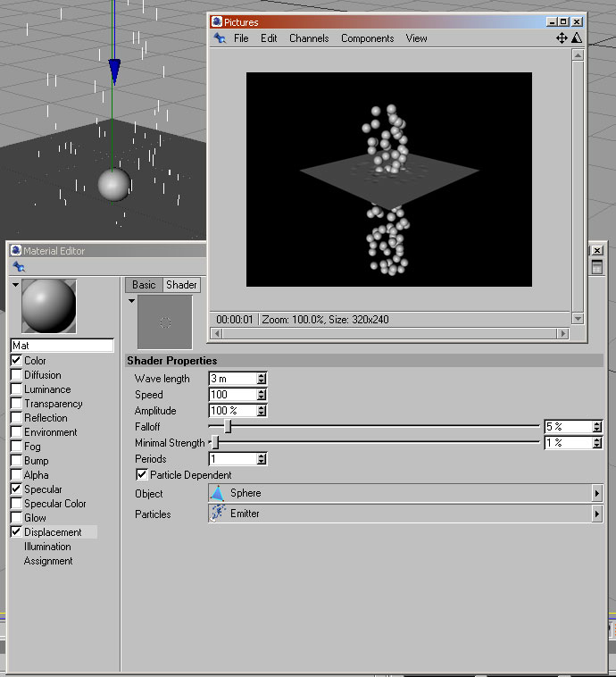The image size is (616, 677).
Task: Click the Pictures window scroll up arrow
Action: [578, 54]
